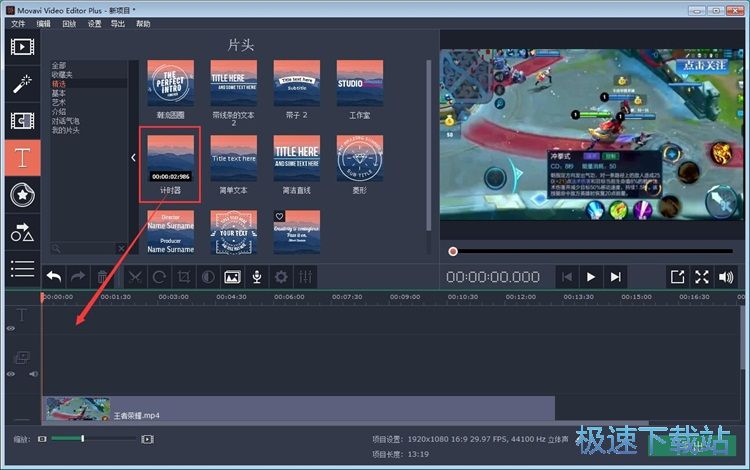The width and height of the screenshot is (750, 470).
Task: Open the 回放 menu
Action: [x=69, y=23]
